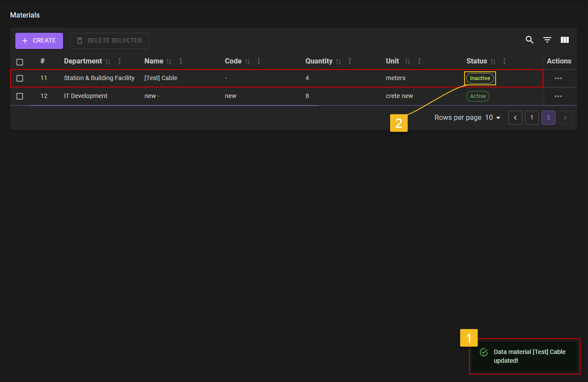Click the Status column sort icon
The image size is (588, 382).
(x=493, y=62)
